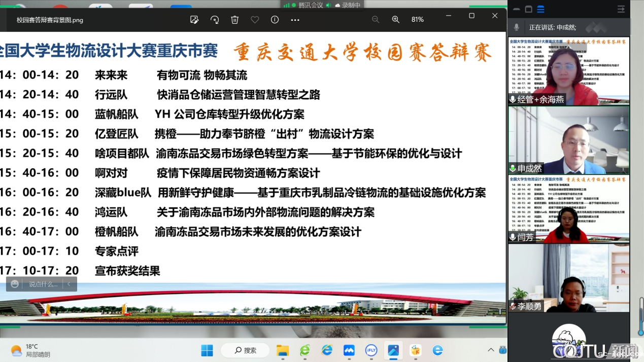The height and width of the screenshot is (362, 644).
Task: Collapse the chat box using its arrow
Action: click(69, 284)
